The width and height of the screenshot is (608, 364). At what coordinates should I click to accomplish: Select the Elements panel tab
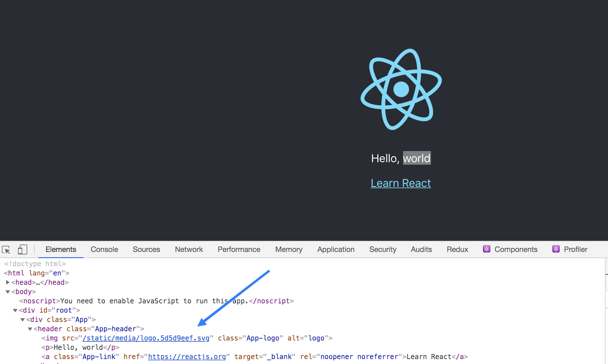pos(60,249)
